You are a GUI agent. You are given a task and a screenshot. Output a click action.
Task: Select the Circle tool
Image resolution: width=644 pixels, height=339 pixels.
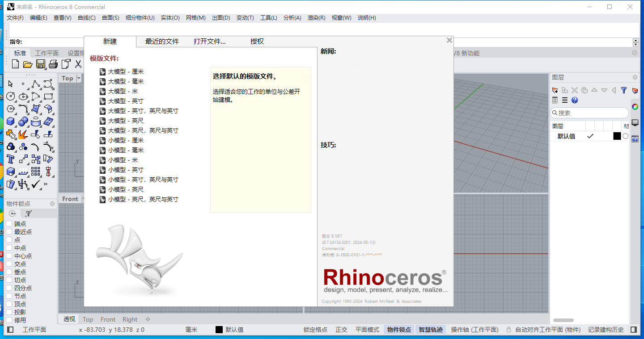[x=11, y=96]
